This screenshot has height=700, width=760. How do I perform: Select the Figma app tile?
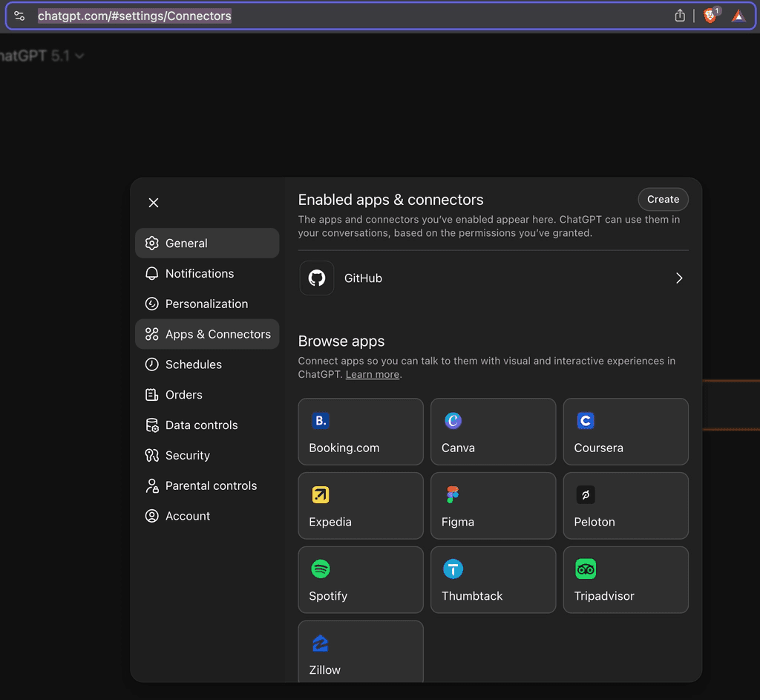493,506
